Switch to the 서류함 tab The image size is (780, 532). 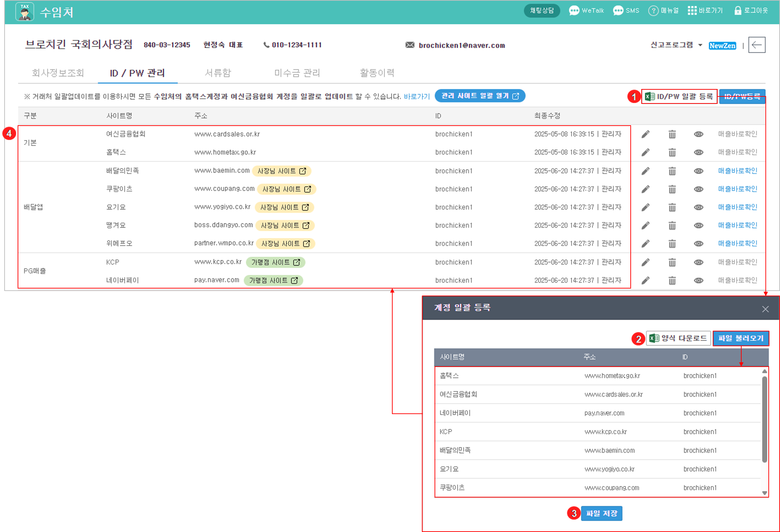coord(218,73)
